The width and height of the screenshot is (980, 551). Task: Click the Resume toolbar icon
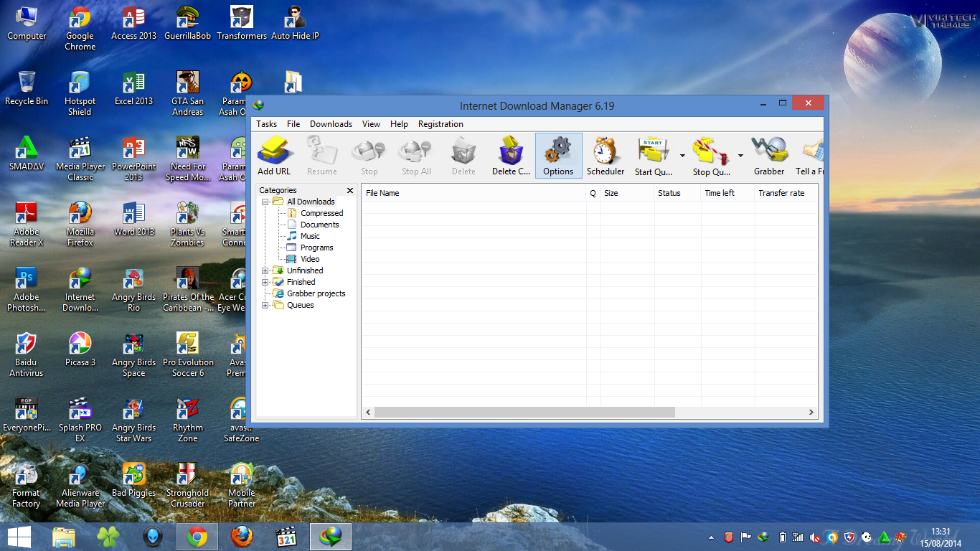[321, 155]
